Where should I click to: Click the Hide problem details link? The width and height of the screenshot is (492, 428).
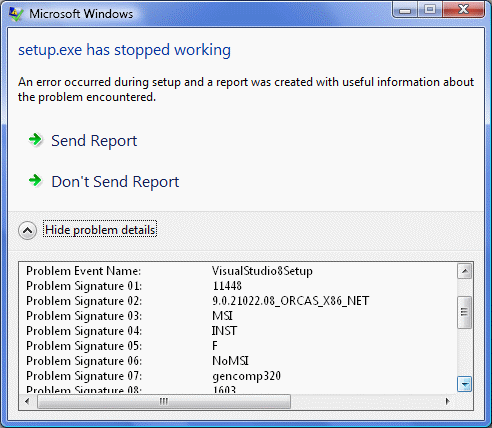click(100, 230)
